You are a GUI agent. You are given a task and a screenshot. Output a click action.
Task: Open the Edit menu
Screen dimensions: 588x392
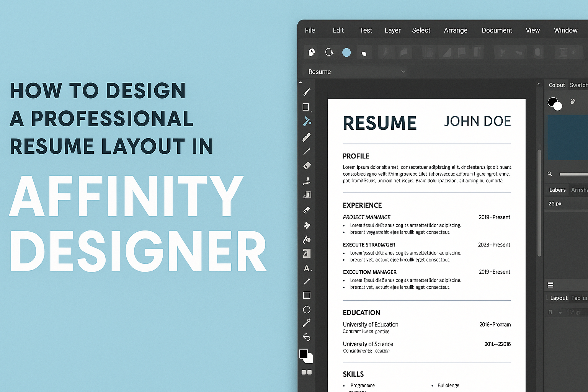coord(338,30)
